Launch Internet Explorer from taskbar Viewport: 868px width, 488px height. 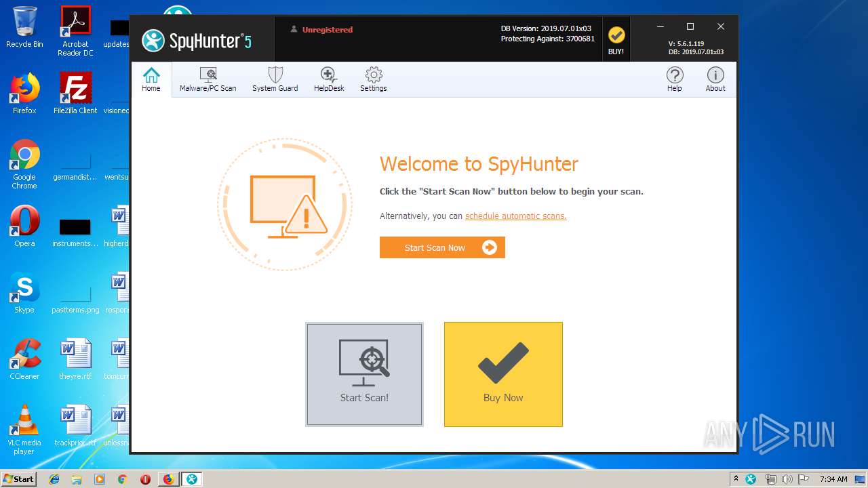point(54,479)
